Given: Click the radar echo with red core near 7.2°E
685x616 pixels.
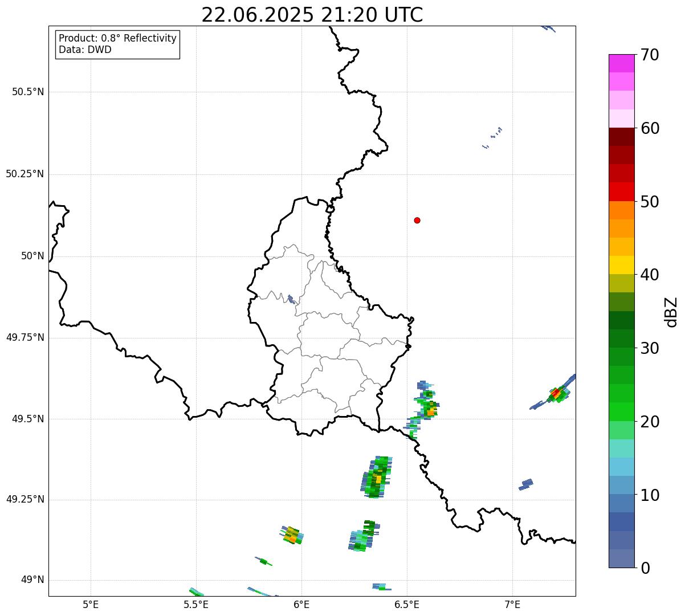Looking at the screenshot, I should coord(557,393).
